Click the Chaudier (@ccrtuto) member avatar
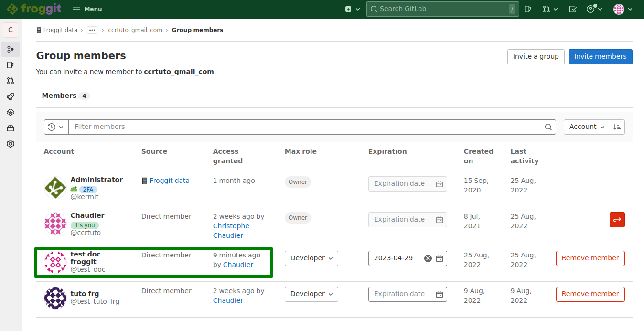The image size is (644, 331). pos(55,224)
